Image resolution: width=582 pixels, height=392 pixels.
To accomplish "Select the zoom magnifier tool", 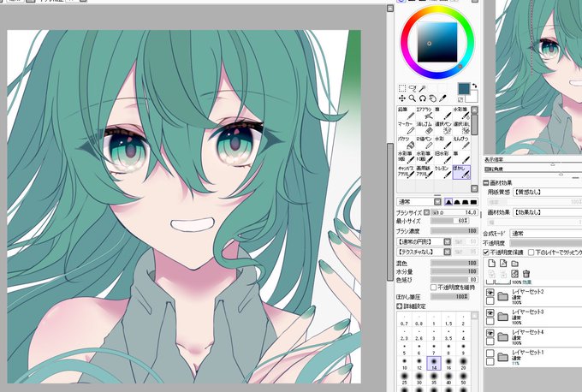I will pos(413,98).
